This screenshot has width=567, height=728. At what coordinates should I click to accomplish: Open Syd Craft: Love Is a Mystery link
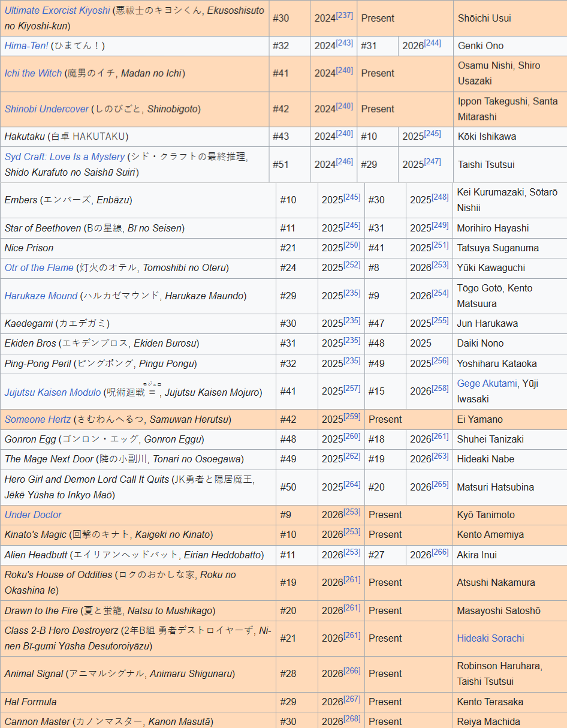pos(65,157)
